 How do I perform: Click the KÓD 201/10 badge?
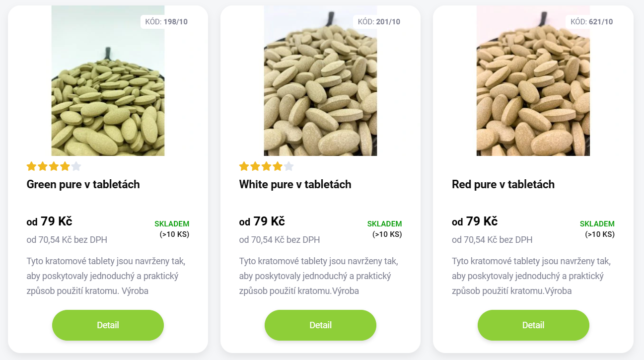coord(379,22)
